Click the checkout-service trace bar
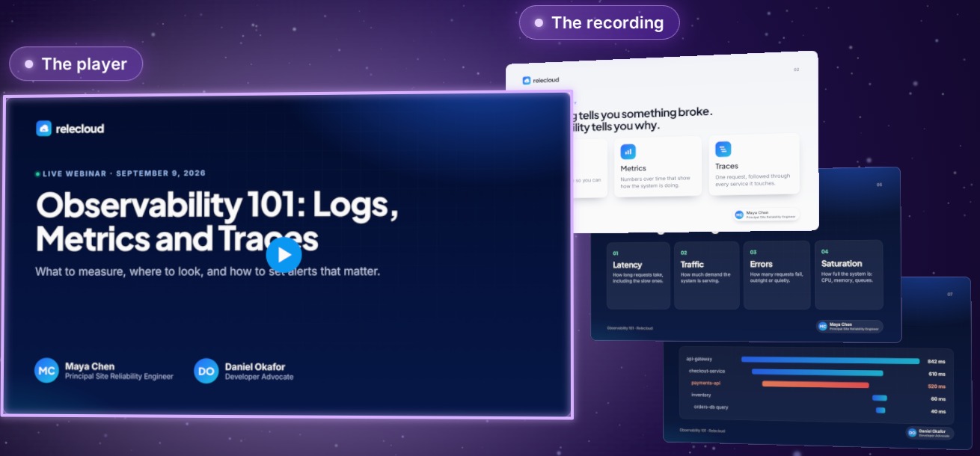Viewport: 980px width, 456px height. (817, 372)
